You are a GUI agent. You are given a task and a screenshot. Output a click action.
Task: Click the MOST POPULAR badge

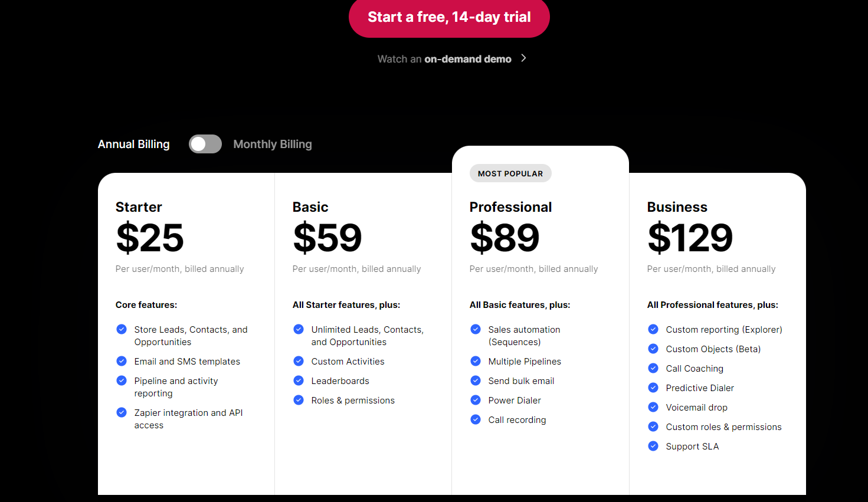click(x=510, y=173)
